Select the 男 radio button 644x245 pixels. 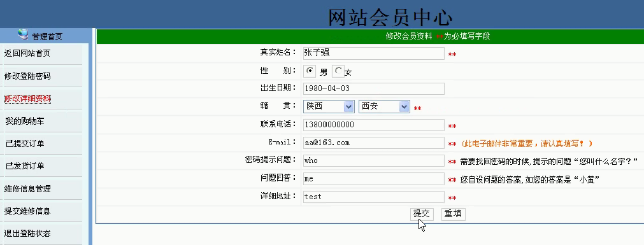(310, 71)
